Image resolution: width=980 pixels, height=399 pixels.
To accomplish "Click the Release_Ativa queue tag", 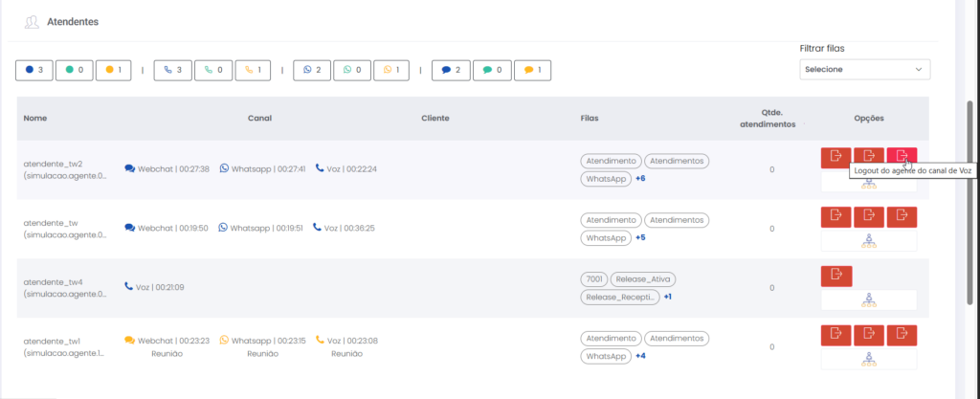I will click(643, 279).
